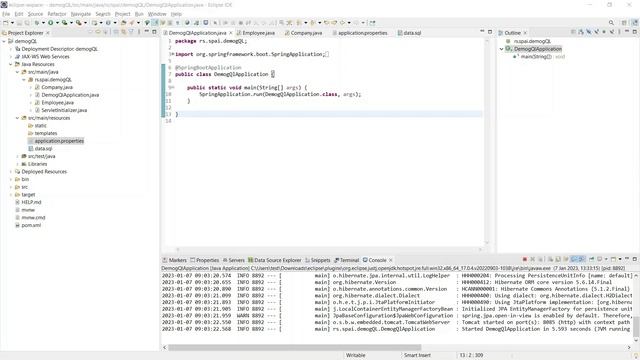This screenshot has height=360, width=640.
Task: Remove launch (X) in Console toolbar
Action: click(533, 259)
